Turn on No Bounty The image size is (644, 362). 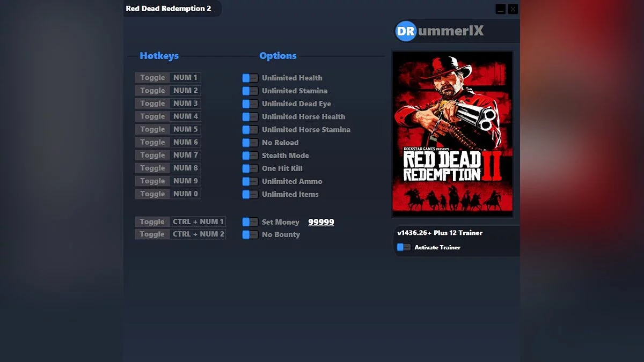250,234
